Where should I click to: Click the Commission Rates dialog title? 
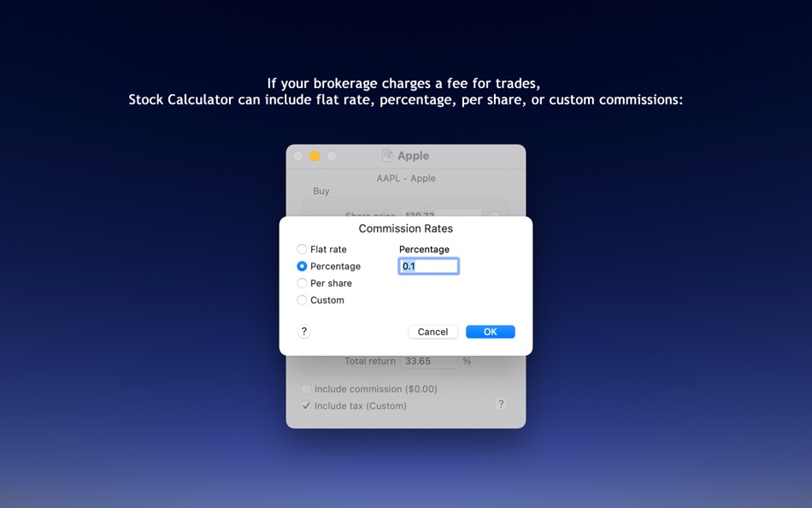[406, 228]
